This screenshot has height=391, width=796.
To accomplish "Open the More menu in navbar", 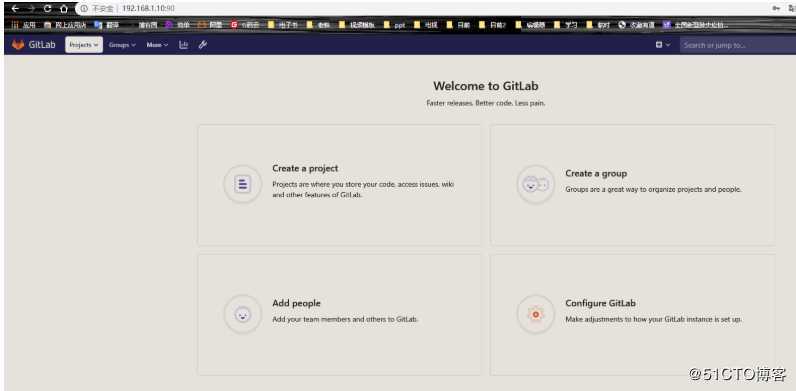I will point(157,45).
